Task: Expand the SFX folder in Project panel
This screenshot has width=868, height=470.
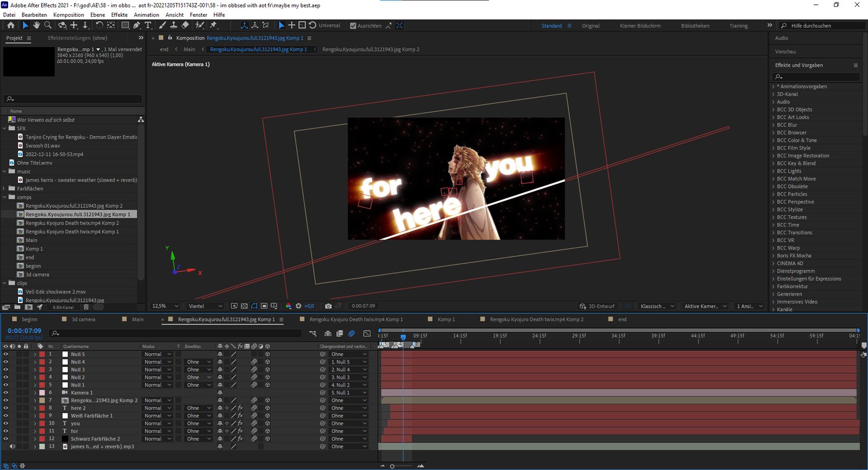Action: [5, 128]
